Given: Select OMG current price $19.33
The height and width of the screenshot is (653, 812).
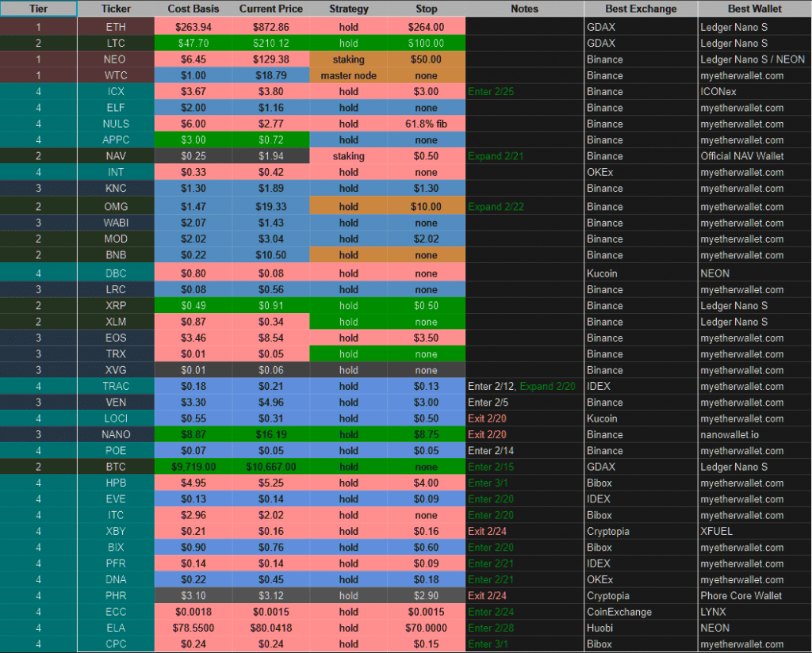Looking at the screenshot, I should (x=271, y=207).
